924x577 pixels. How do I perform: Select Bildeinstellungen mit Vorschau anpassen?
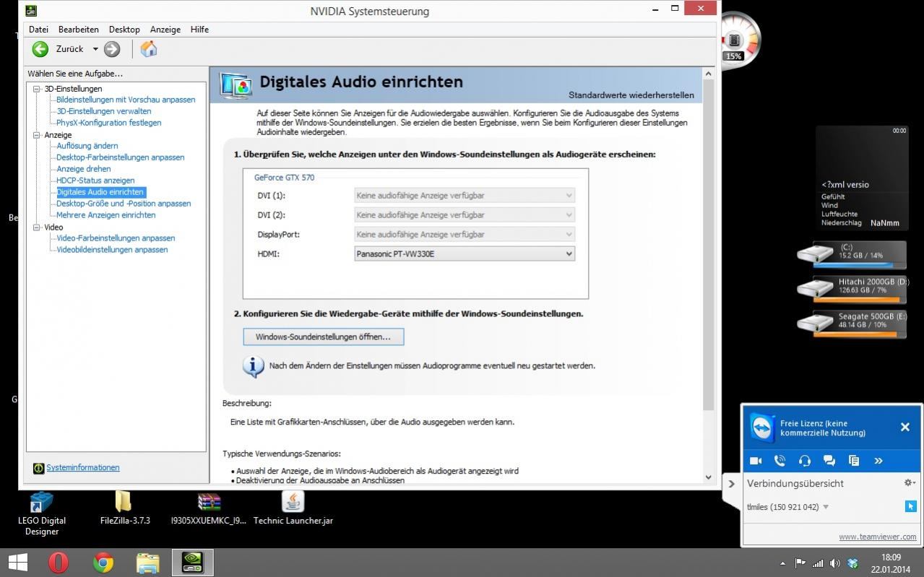[126, 100]
